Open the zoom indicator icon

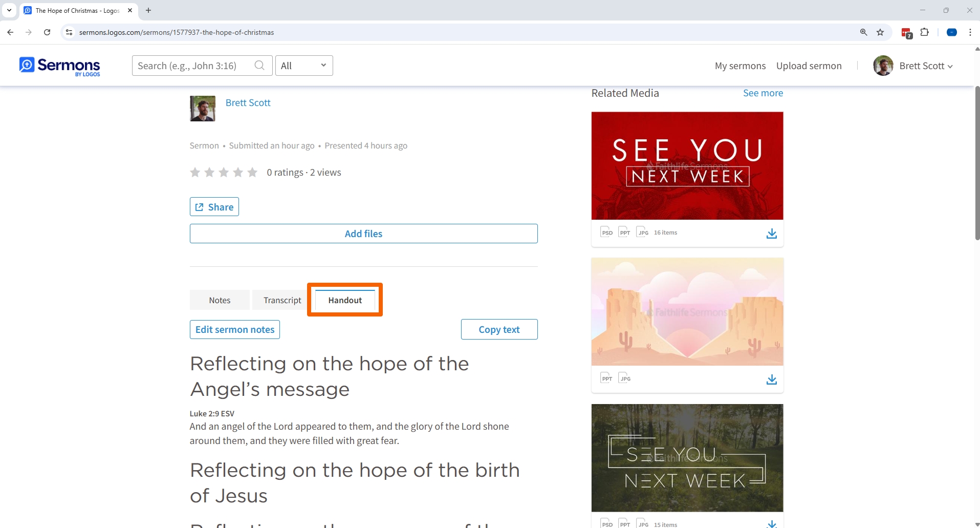[x=863, y=32]
